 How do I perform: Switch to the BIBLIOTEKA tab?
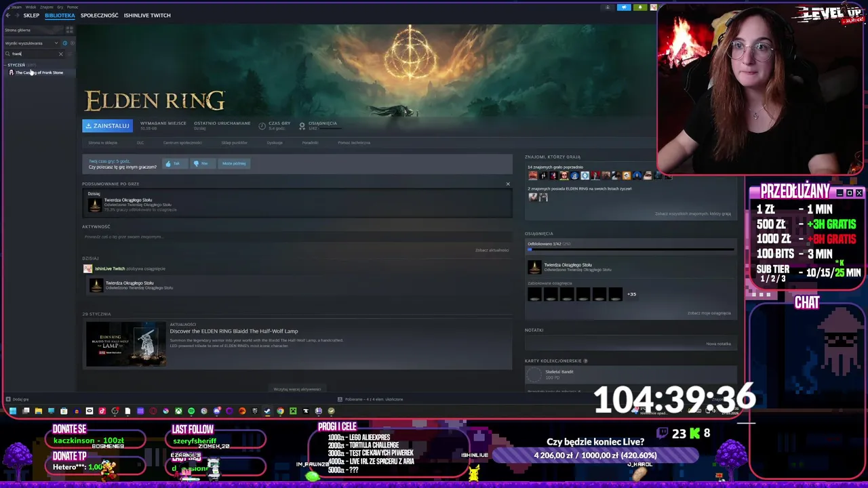click(x=60, y=15)
